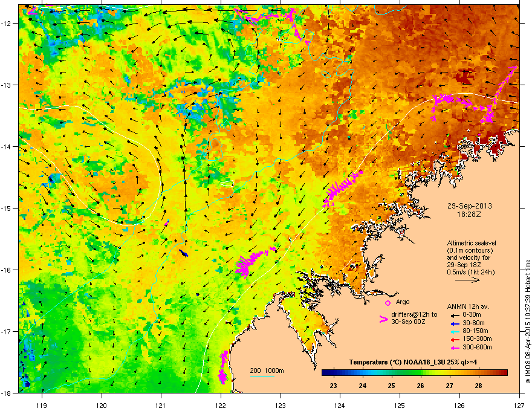Click the colorbar tick label 23

[334, 386]
